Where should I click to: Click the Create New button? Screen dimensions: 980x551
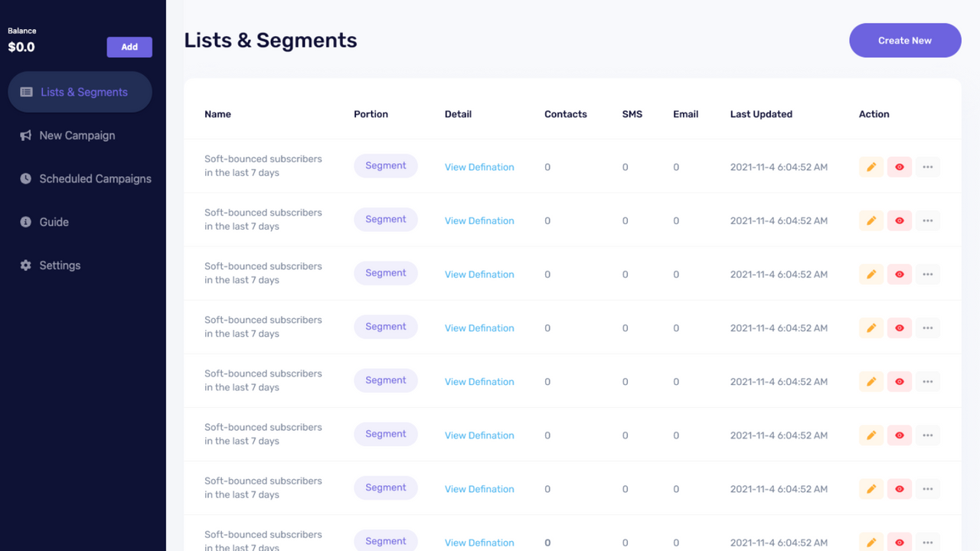click(x=905, y=40)
